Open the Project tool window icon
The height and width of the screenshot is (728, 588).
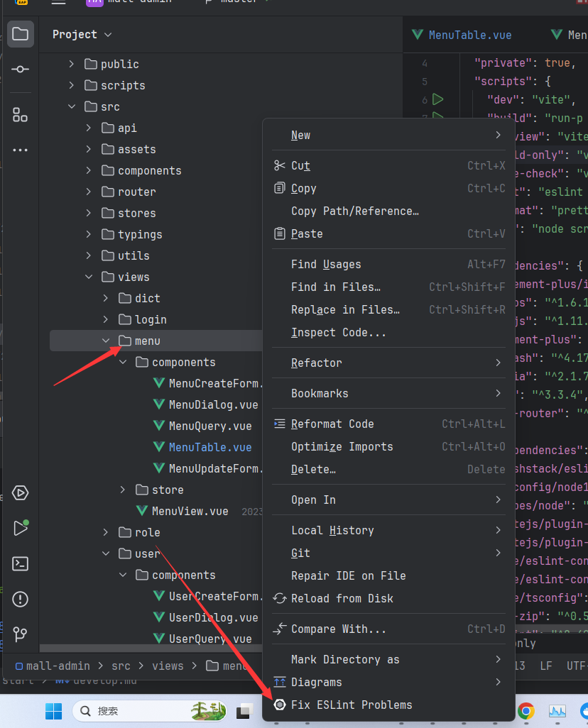click(x=21, y=34)
